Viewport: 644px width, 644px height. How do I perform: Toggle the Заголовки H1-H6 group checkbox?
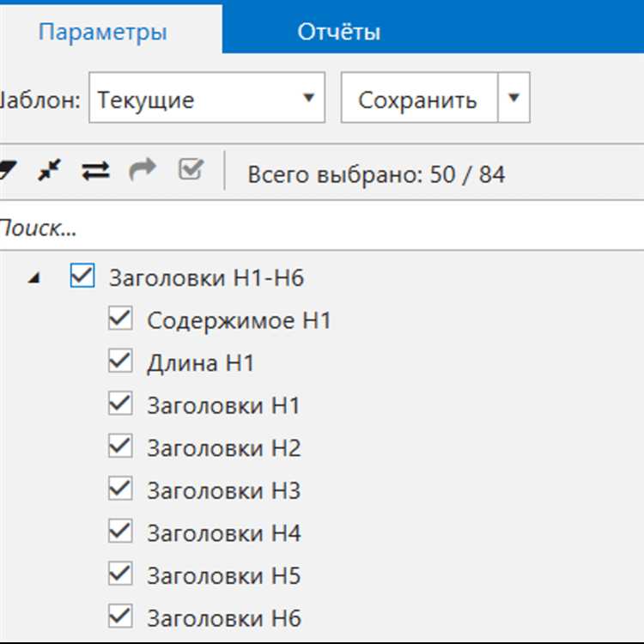click(x=82, y=276)
